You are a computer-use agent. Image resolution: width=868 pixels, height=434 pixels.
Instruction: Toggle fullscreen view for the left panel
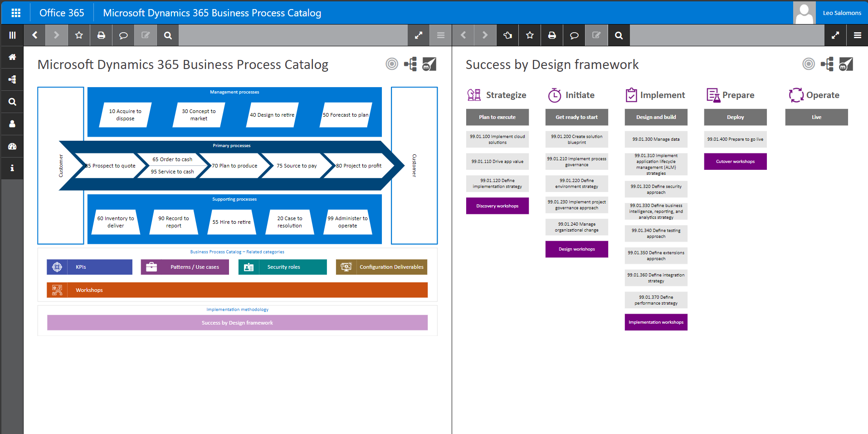tap(418, 35)
